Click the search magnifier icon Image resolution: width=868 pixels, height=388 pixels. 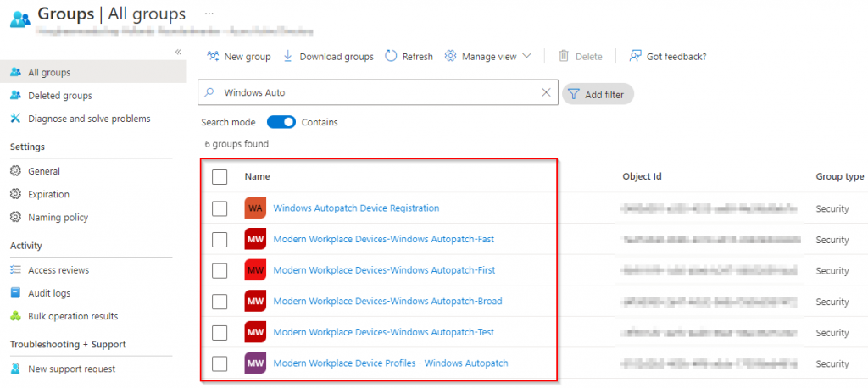tap(209, 92)
